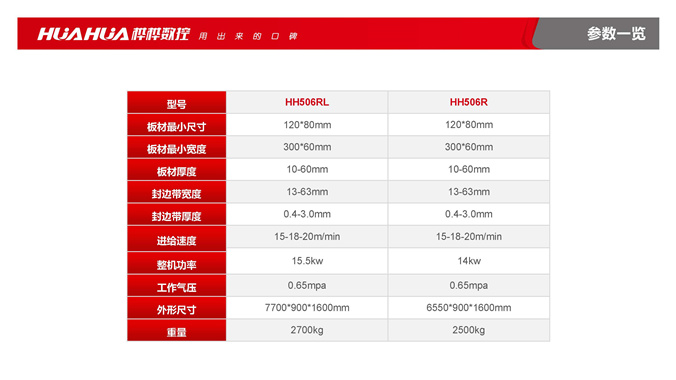Click the 参数一览 banner label
The width and height of the screenshot is (676, 380).
click(x=616, y=34)
